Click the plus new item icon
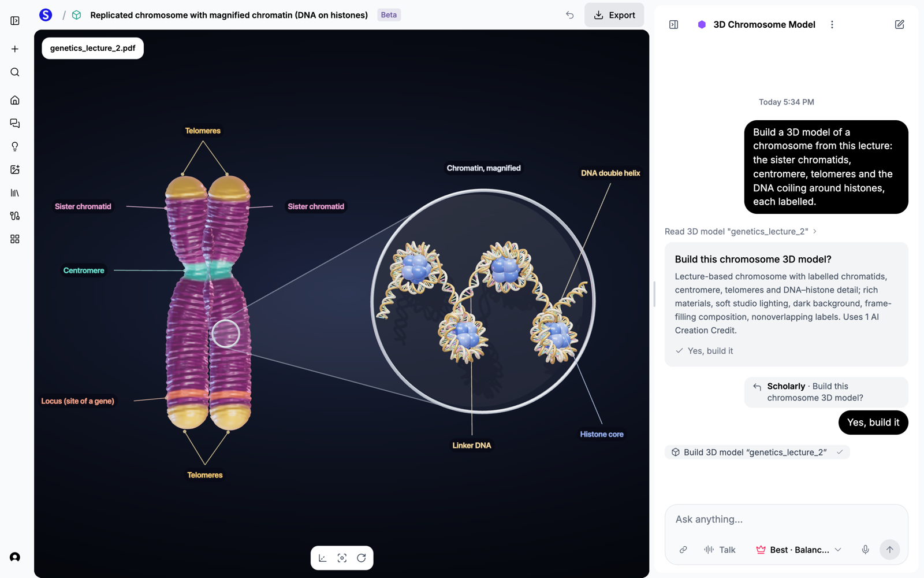 (15, 49)
